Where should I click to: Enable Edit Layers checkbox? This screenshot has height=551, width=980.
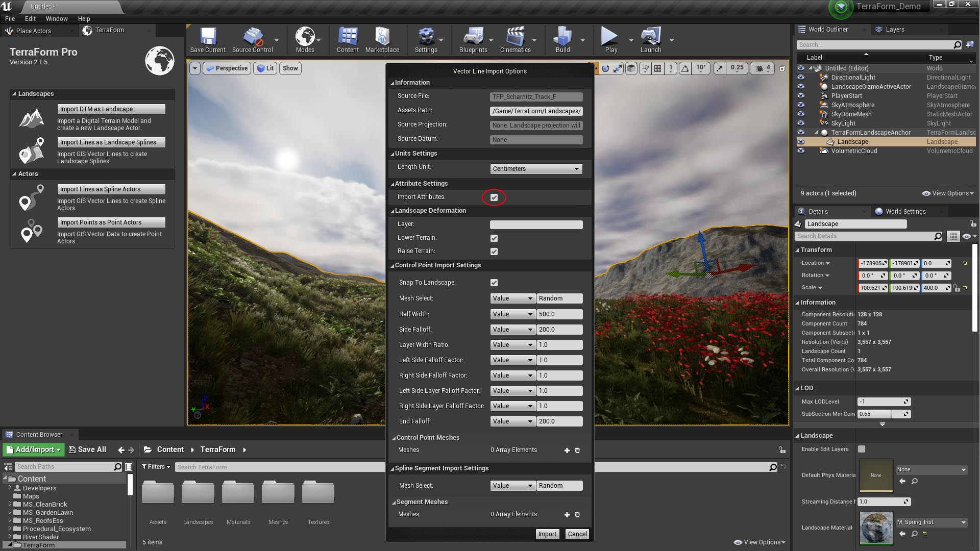[x=862, y=449]
